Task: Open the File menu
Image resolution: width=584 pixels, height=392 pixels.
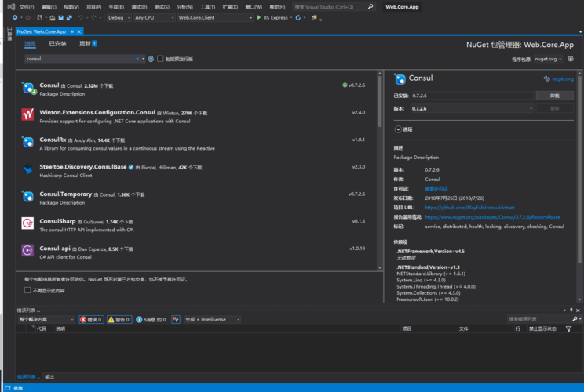Action: pyautogui.click(x=27, y=7)
